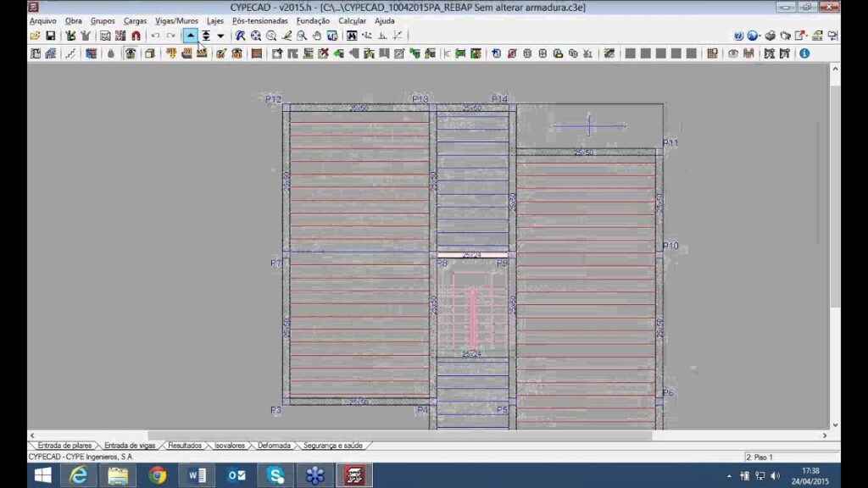Click the horizontal scrollbar right arrow
Viewport: 868px width, 488px height.
pyautogui.click(x=825, y=435)
